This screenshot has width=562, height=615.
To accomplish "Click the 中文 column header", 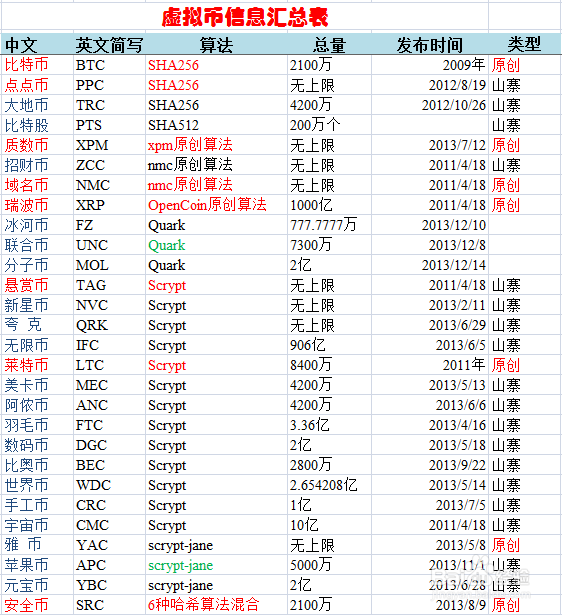I will pyautogui.click(x=21, y=45).
